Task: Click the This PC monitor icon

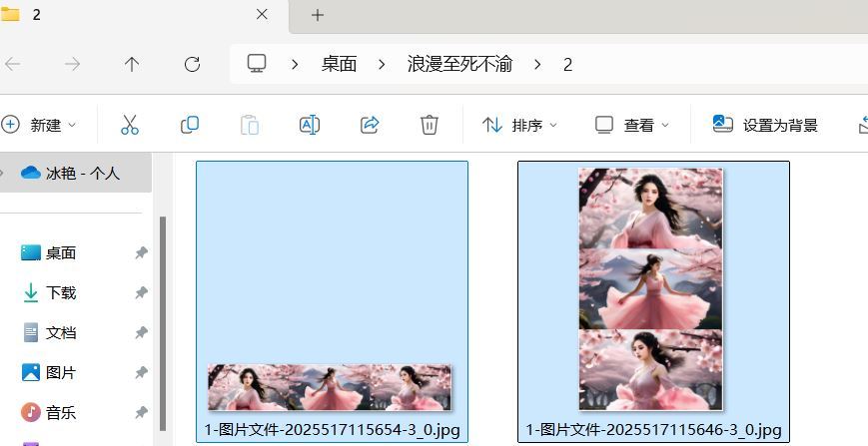Action: pos(257,64)
